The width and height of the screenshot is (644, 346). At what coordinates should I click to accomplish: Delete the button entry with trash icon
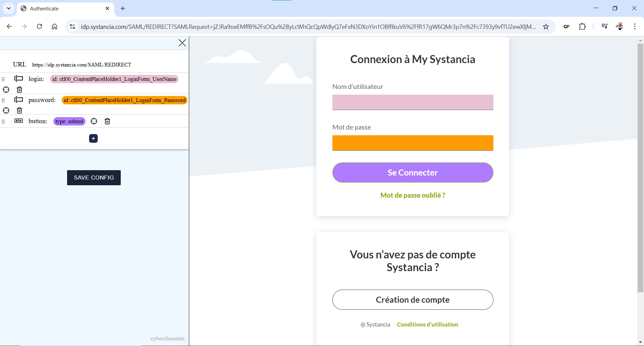click(x=107, y=121)
